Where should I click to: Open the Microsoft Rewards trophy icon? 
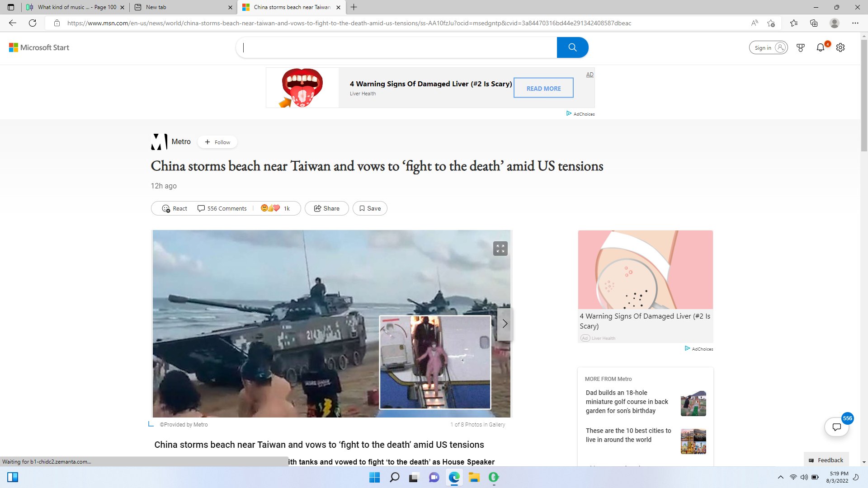click(800, 47)
